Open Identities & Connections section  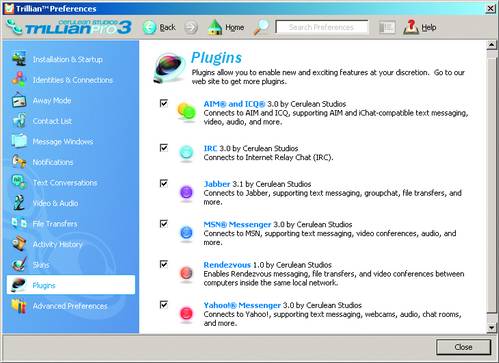pos(71,80)
